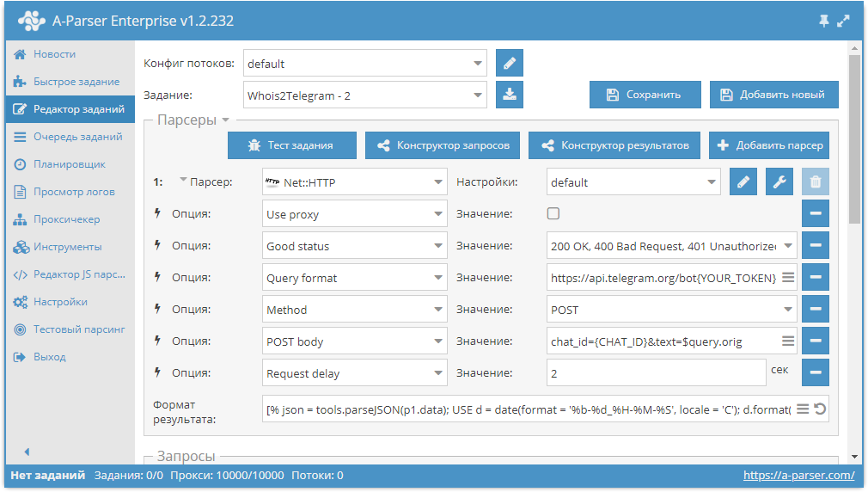Open the Конфиг потоков dropdown
Viewport: 868px width, 492px height.
[364, 63]
